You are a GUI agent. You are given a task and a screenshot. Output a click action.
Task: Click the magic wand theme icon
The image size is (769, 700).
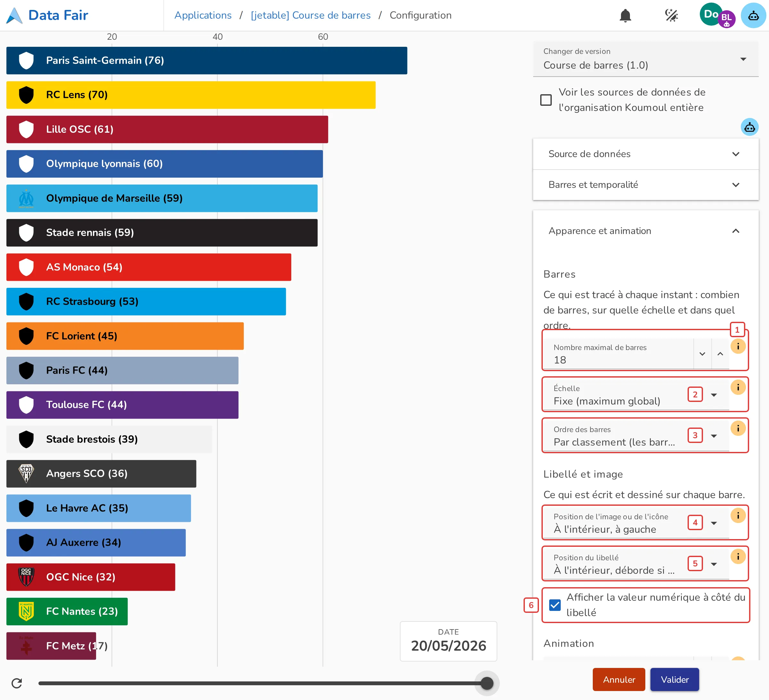pos(671,16)
